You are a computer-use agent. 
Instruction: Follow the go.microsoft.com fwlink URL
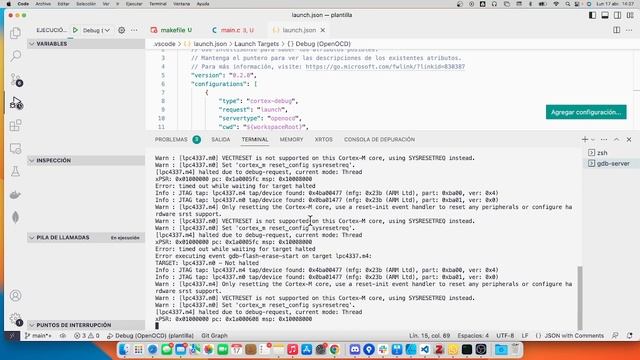point(385,67)
